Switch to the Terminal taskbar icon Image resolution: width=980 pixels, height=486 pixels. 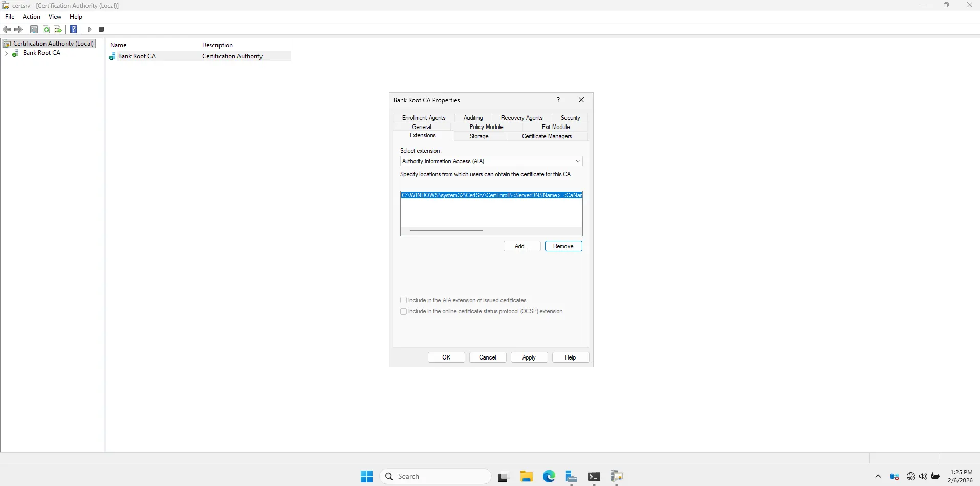click(x=594, y=476)
